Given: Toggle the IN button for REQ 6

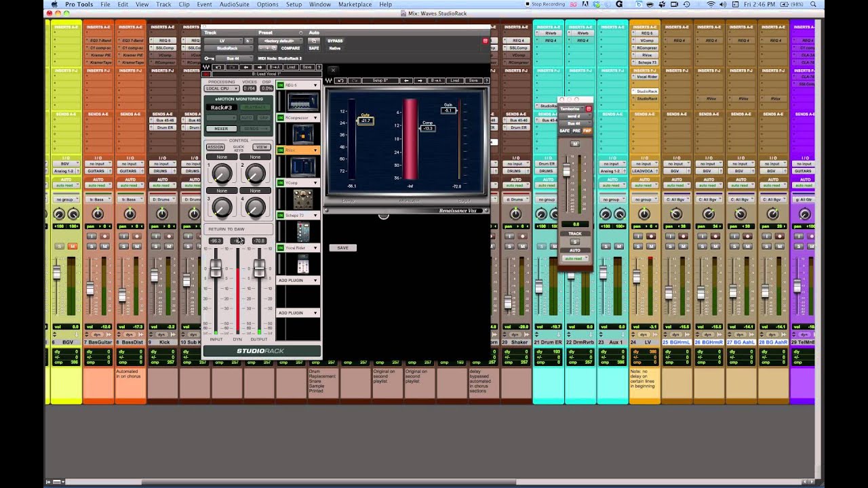Looking at the screenshot, I should pyautogui.click(x=281, y=85).
